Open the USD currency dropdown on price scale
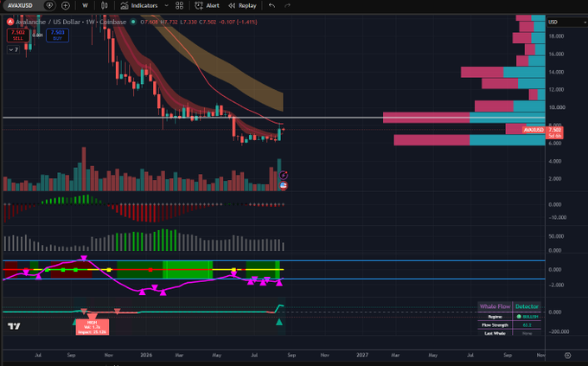Image resolution: width=588 pixels, height=366 pixels. [566, 22]
